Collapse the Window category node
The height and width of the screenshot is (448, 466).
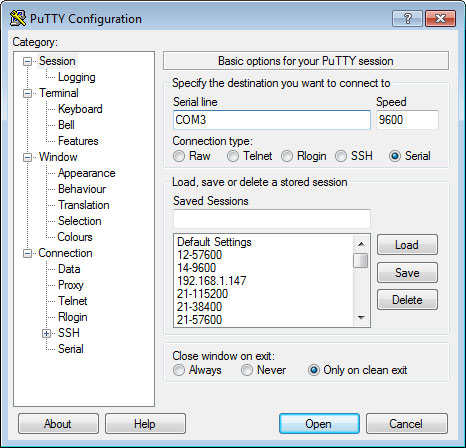click(x=27, y=157)
